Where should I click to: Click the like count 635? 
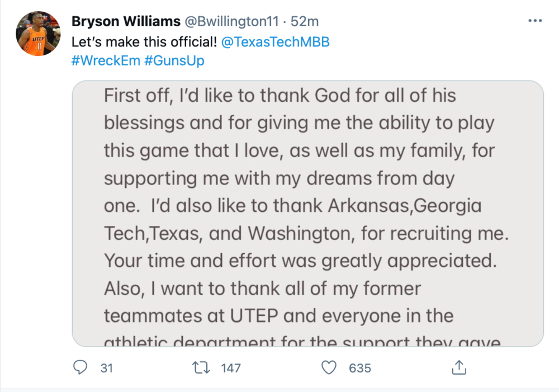[x=360, y=368]
